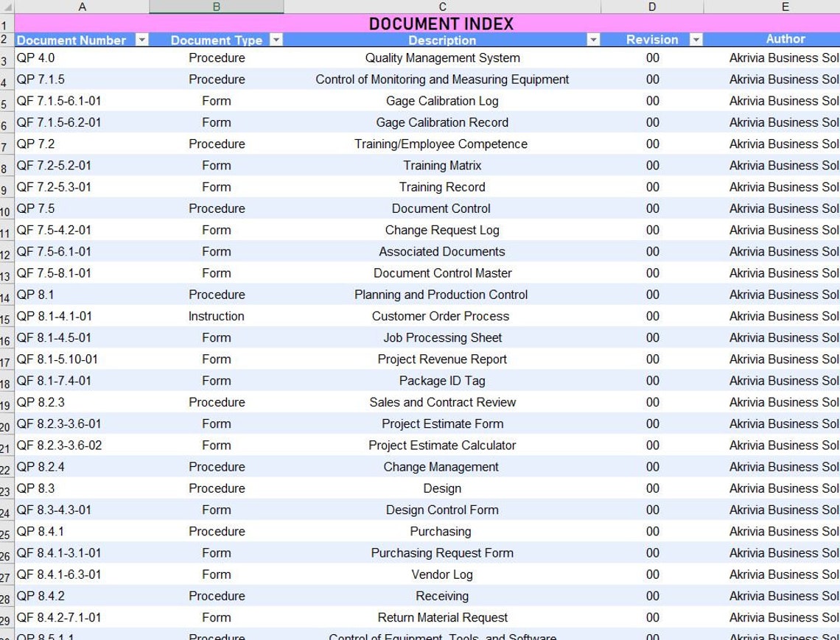Open the Document Number filter dropdown
840x640 pixels.
(141, 40)
